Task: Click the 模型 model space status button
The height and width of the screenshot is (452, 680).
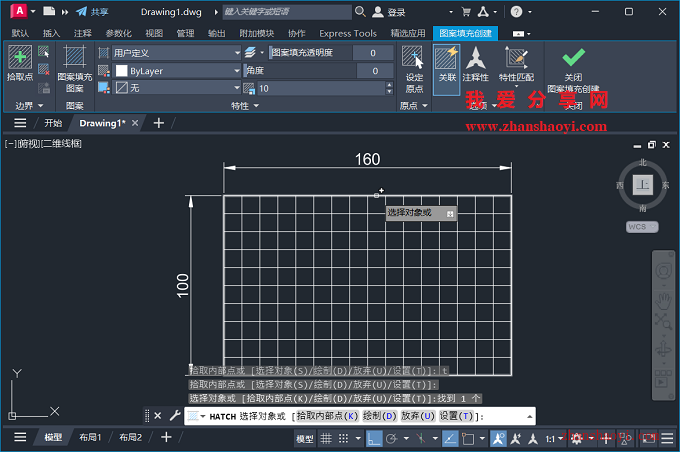Action: pyautogui.click(x=305, y=439)
